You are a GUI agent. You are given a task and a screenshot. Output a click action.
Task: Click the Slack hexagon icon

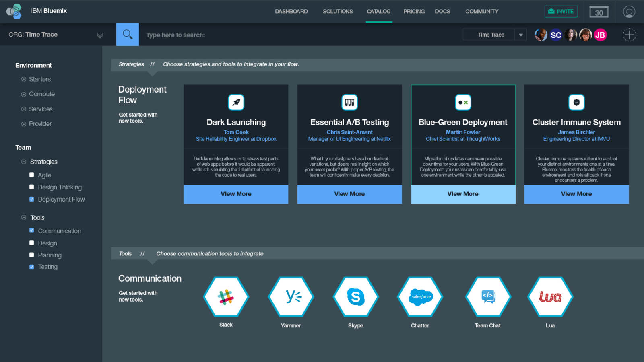pyautogui.click(x=226, y=297)
